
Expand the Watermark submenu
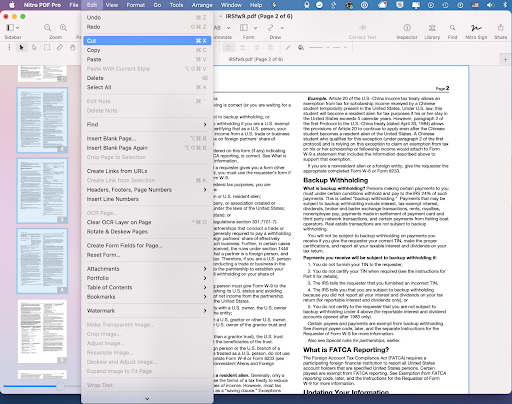pos(147,311)
